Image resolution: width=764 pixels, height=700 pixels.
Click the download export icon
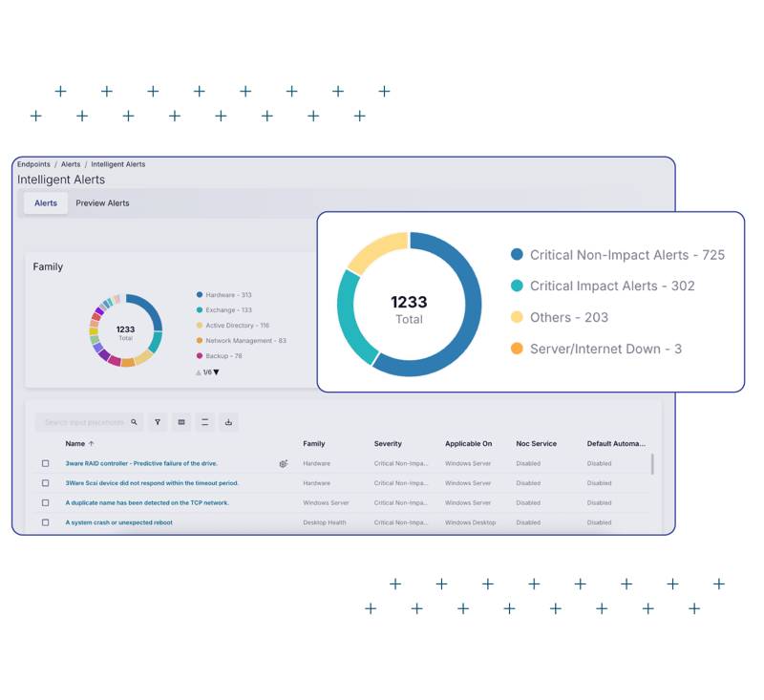229,422
